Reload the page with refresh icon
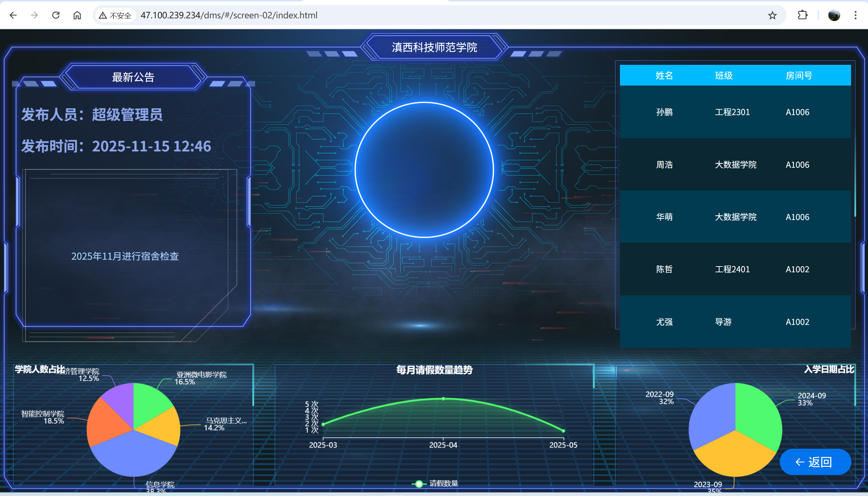The height and width of the screenshot is (496, 868). (56, 15)
